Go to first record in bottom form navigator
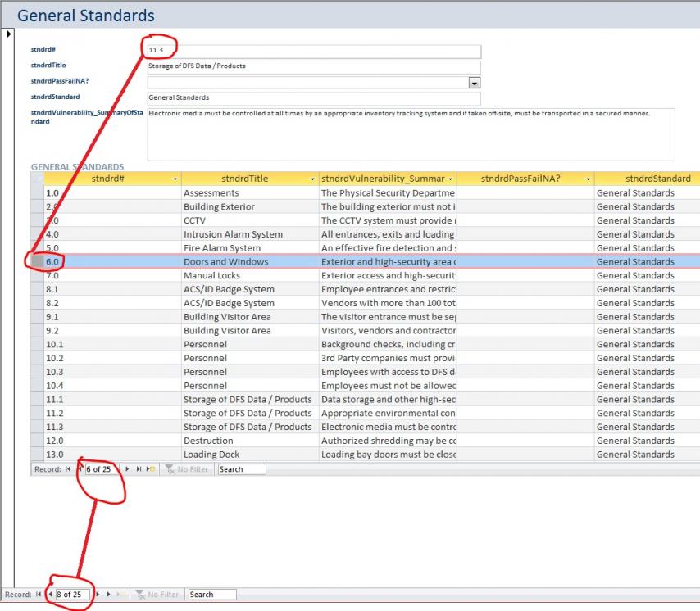 tap(39, 595)
